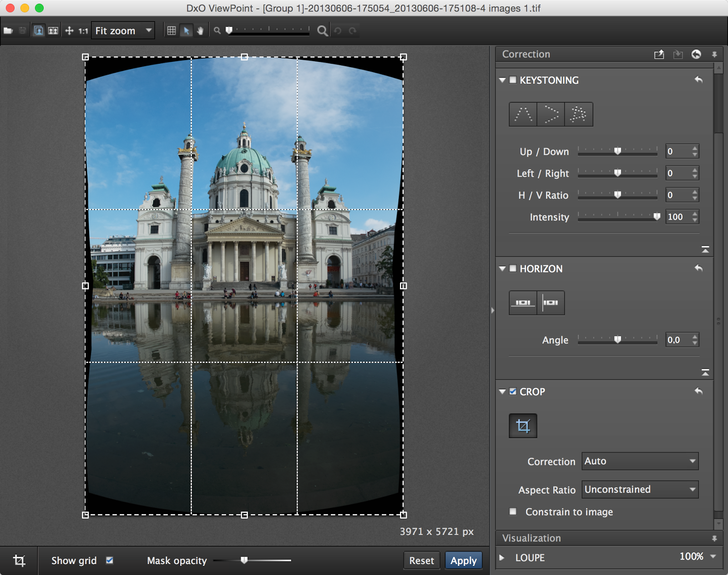728x575 pixels.
Task: Reset the CROP settings
Action: coord(699,391)
